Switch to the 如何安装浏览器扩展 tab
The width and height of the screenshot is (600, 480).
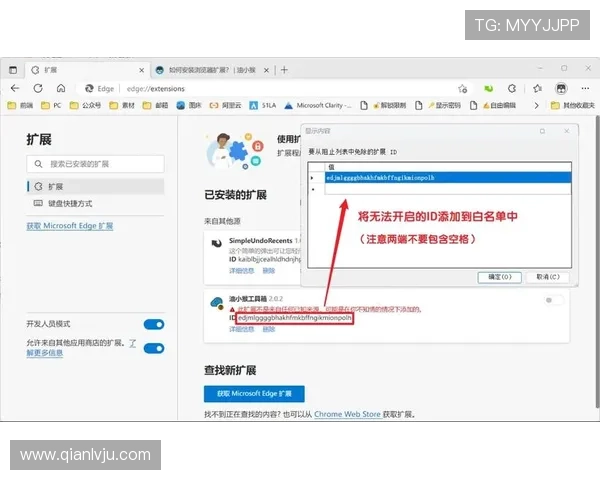click(x=211, y=70)
